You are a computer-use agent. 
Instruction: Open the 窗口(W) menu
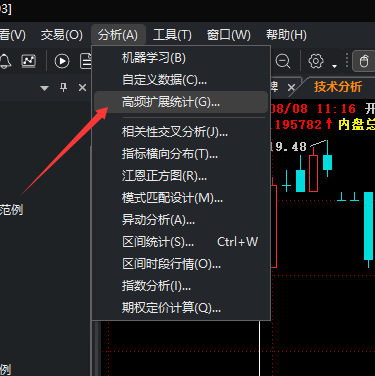click(x=228, y=35)
